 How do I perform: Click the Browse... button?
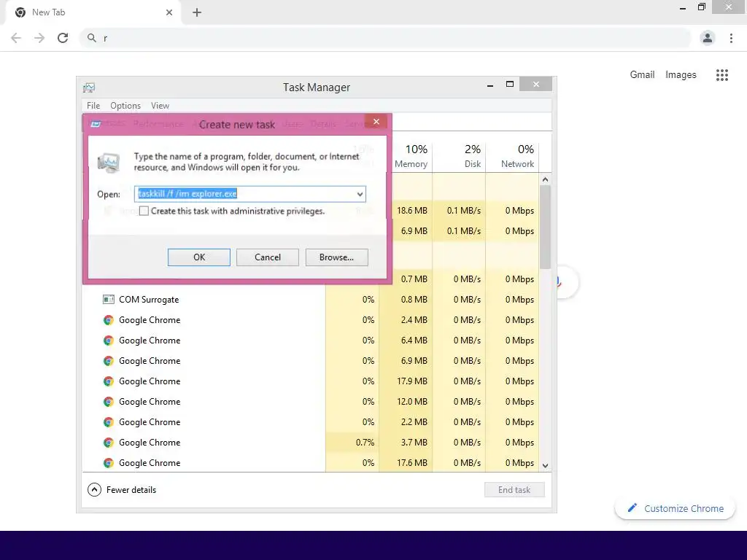coord(336,257)
